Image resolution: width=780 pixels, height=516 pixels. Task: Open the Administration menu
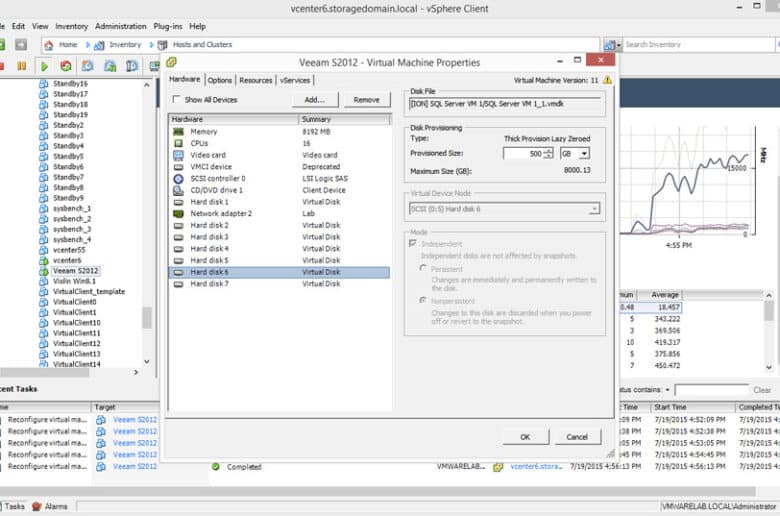pyautogui.click(x=121, y=26)
